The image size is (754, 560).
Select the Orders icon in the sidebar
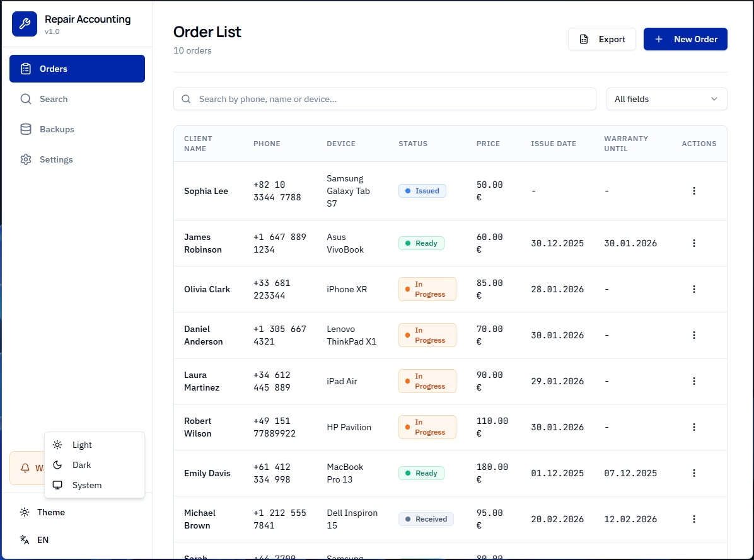pos(25,68)
